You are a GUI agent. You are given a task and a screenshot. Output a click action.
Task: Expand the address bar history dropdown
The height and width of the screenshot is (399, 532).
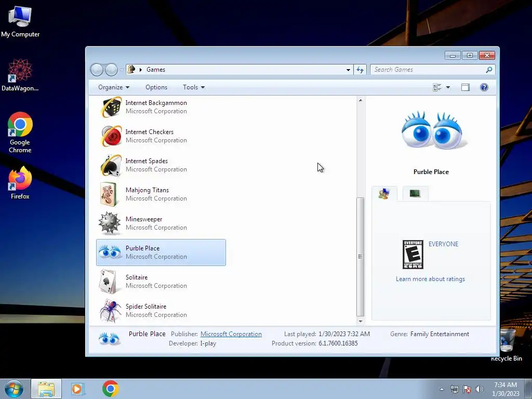348,70
